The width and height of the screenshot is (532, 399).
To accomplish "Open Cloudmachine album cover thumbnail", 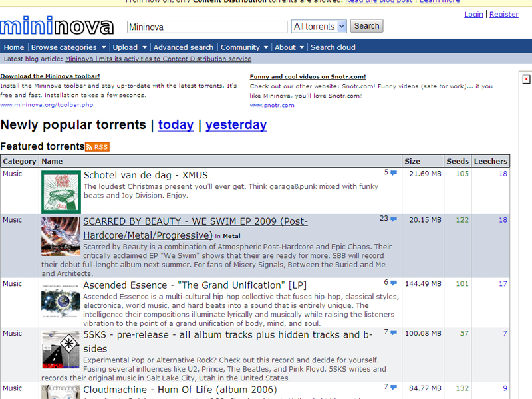I will (61, 392).
